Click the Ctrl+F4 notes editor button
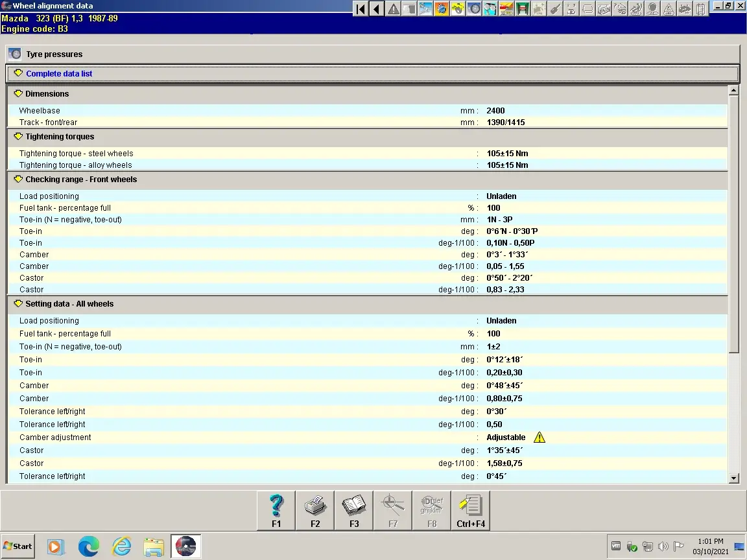 (x=471, y=510)
